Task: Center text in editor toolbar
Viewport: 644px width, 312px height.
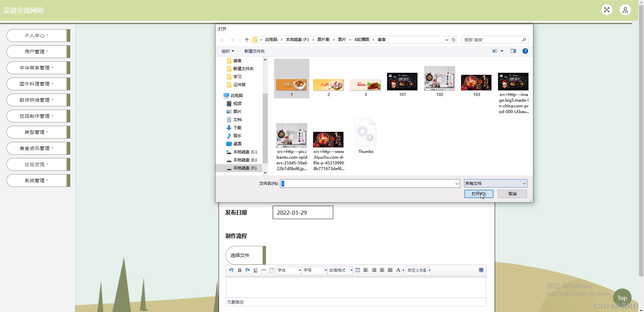Action: [x=382, y=270]
